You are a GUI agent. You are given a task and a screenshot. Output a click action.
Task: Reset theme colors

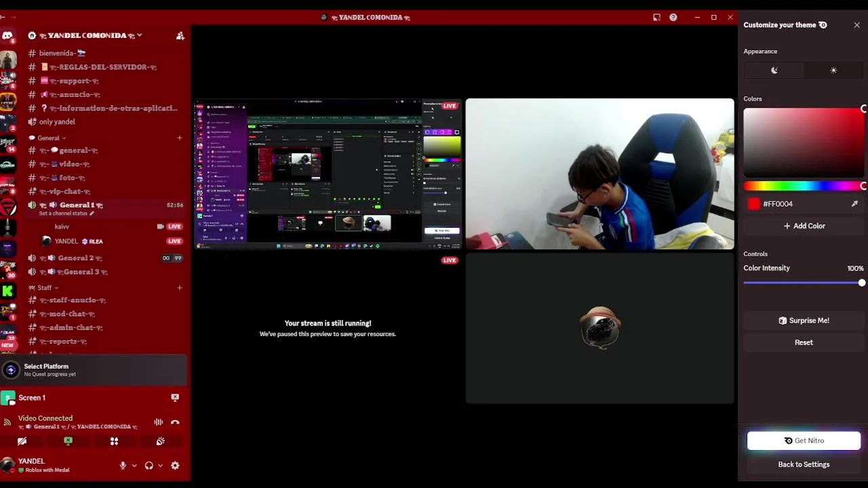804,343
